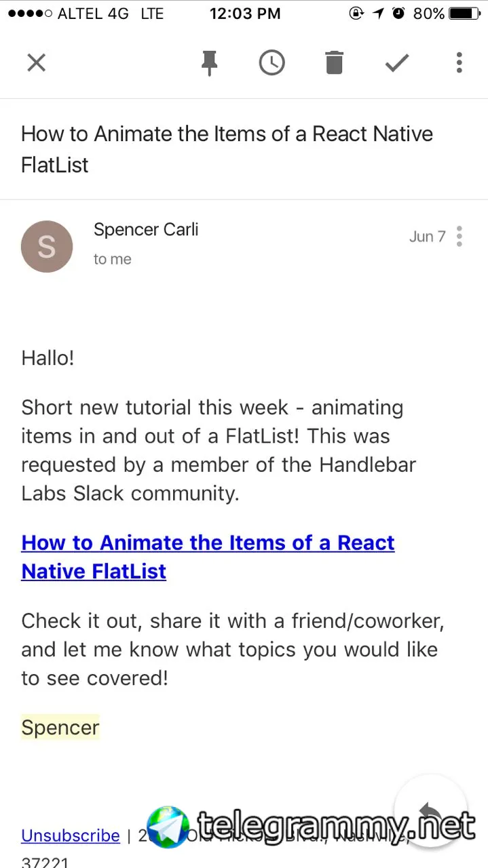Tap the alarm clock status icon
Screen dimensions: 488x868
pos(398,14)
